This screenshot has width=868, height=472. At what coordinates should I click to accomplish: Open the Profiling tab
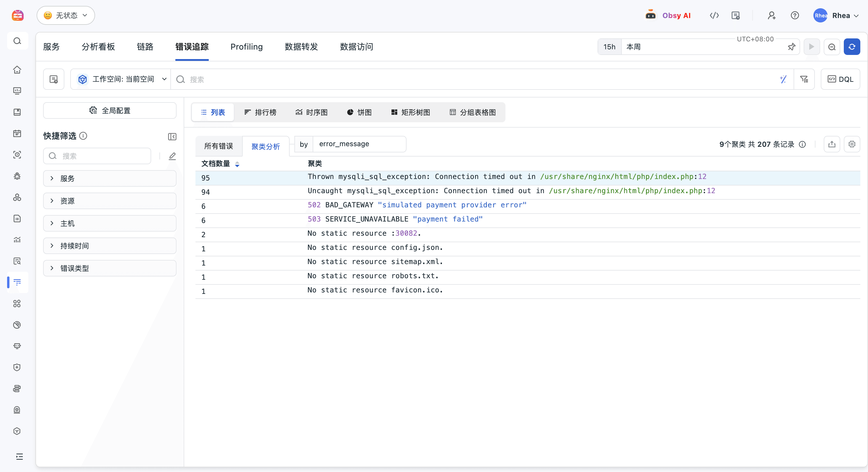(247, 47)
